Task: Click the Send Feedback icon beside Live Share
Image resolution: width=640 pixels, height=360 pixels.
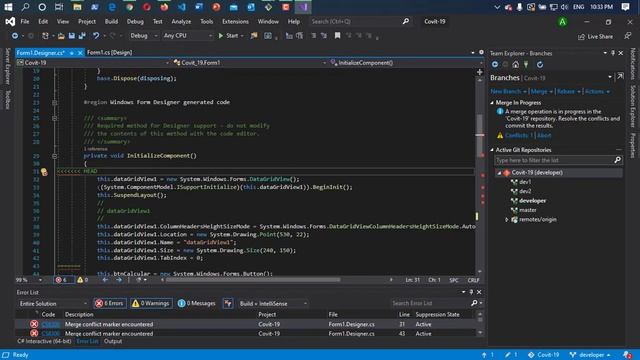Action: click(x=627, y=36)
